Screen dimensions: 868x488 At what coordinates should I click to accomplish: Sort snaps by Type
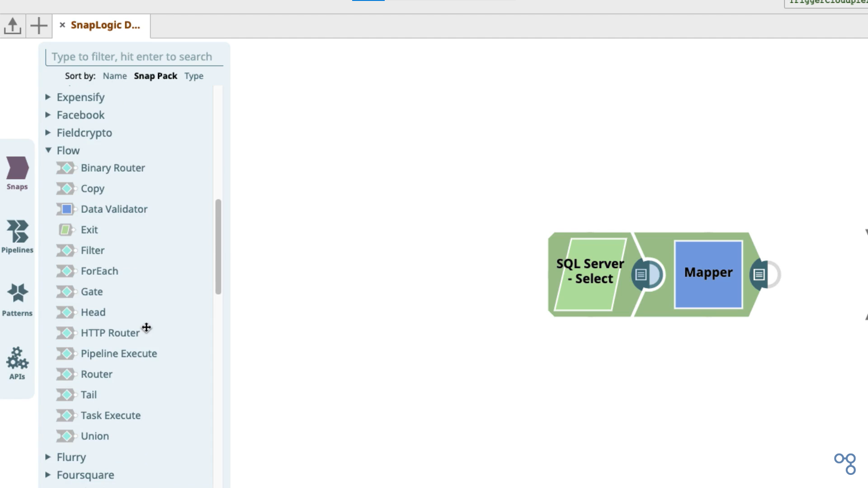[194, 76]
